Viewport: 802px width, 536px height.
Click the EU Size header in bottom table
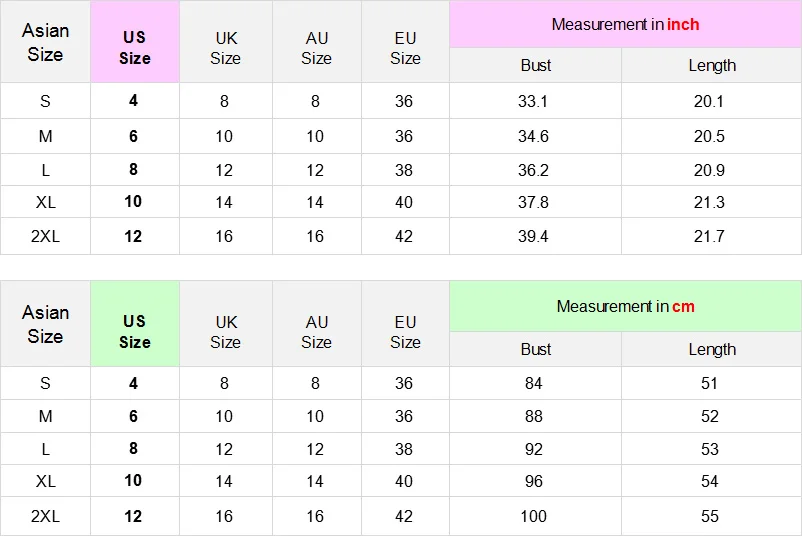[405, 331]
